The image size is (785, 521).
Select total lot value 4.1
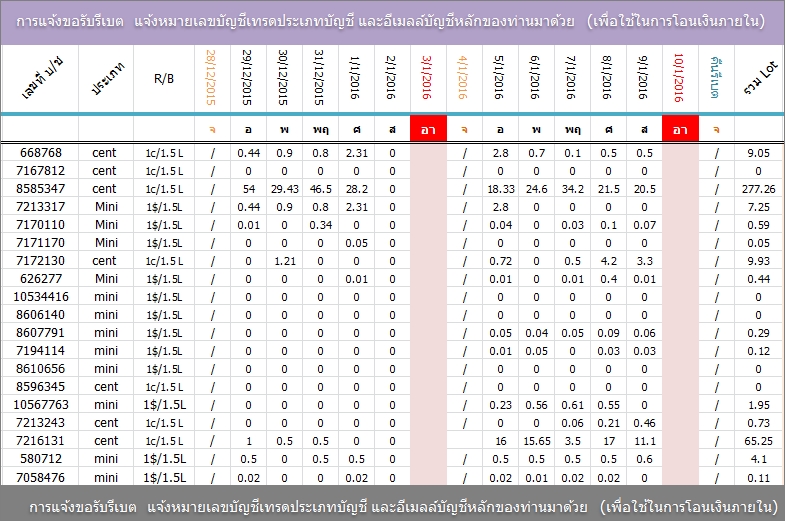click(x=758, y=459)
